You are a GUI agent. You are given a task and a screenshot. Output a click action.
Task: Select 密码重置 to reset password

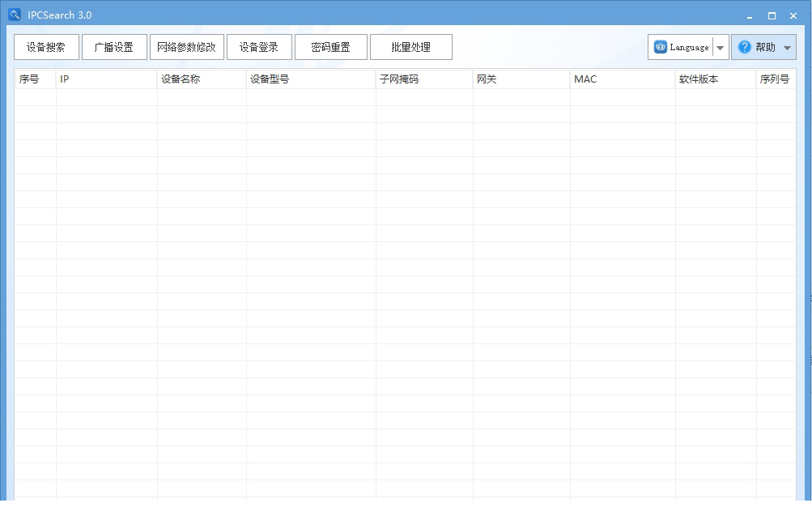tap(331, 47)
